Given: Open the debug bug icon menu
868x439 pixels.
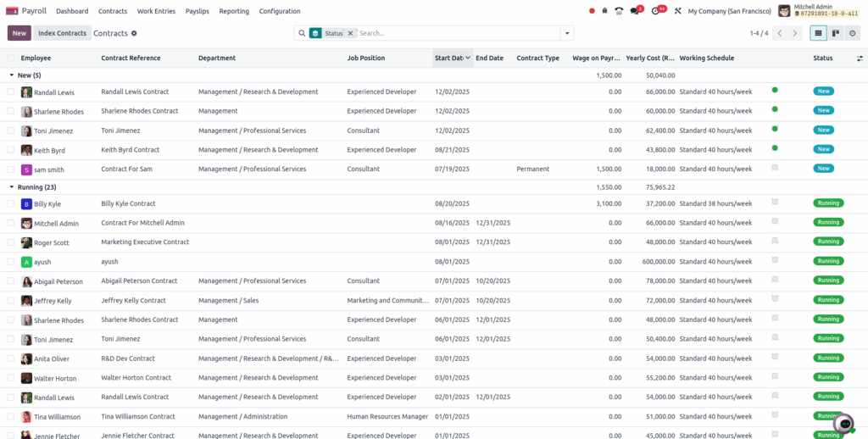Looking at the screenshot, I should (x=605, y=11).
